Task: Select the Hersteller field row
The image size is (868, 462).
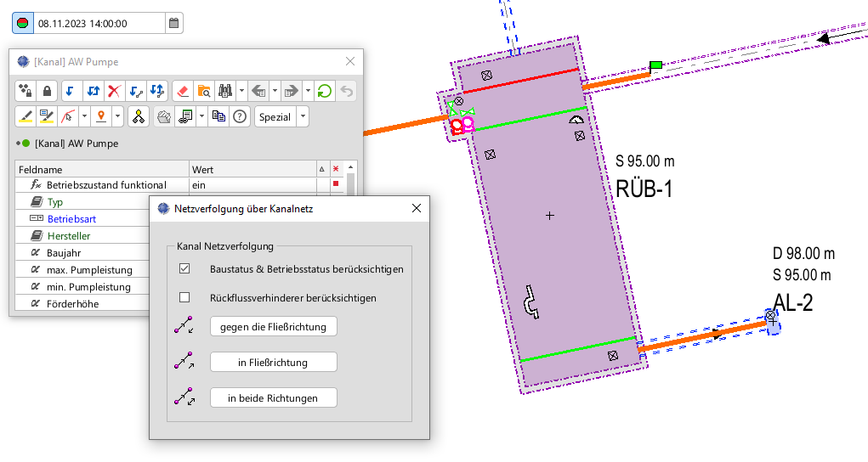Action: tap(82, 236)
